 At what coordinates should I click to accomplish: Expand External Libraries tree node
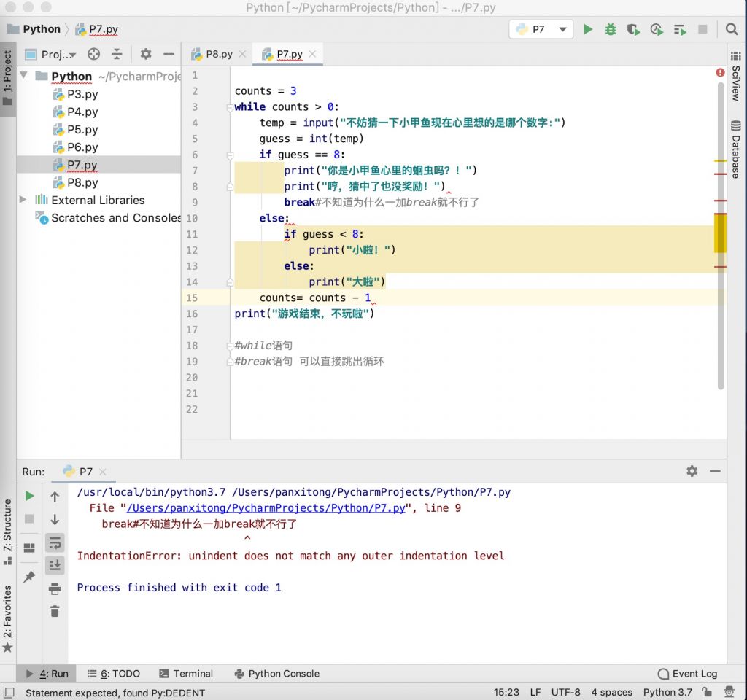point(23,200)
